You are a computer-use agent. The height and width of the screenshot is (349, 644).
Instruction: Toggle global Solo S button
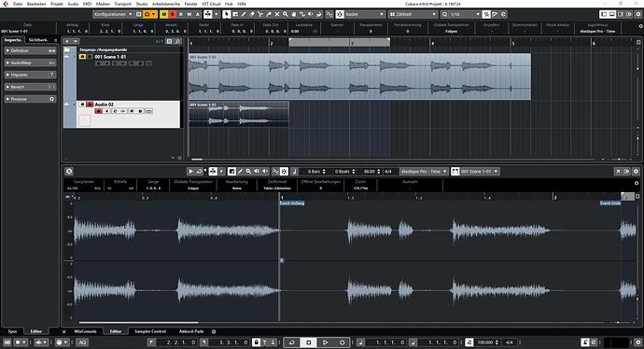172,14
